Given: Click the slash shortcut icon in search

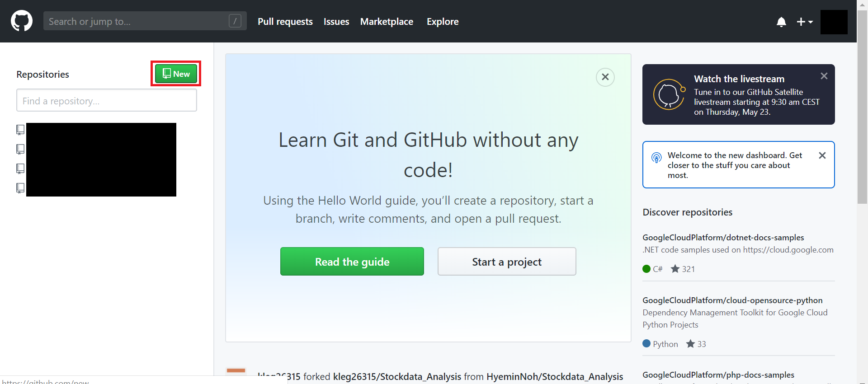Looking at the screenshot, I should tap(235, 21).
